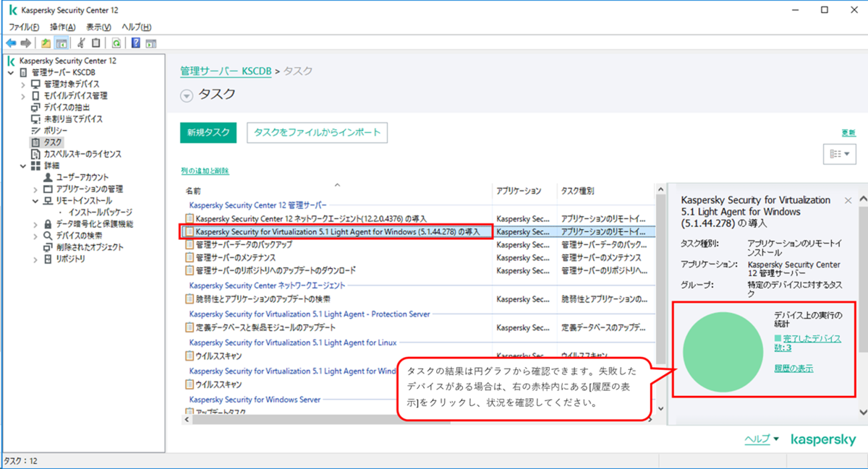Dismiss the task details panel with the X
Viewport: 868px width, 469px height.
click(x=850, y=200)
